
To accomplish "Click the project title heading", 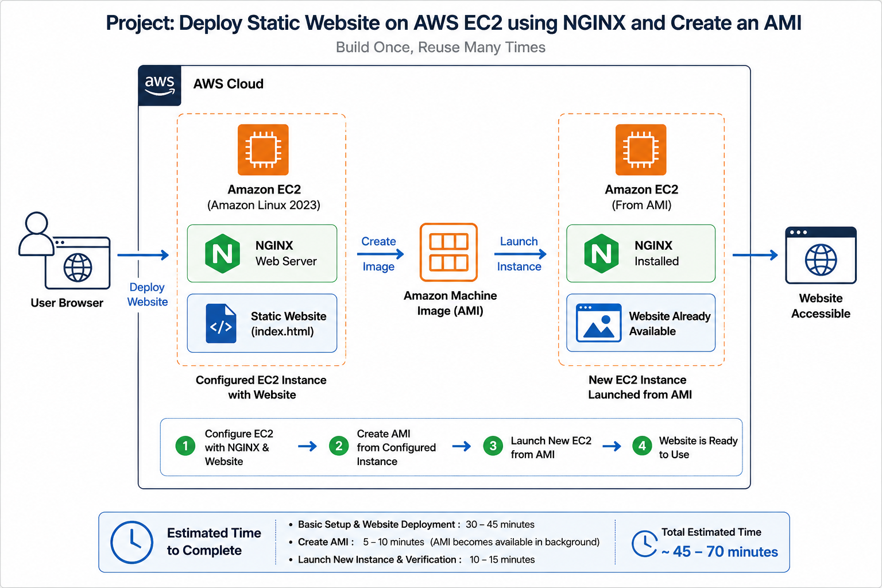I will coord(454,23).
